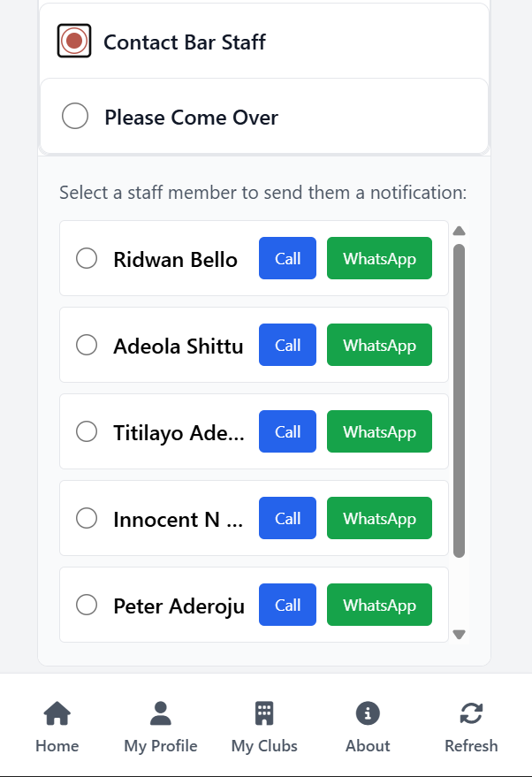Open WhatsApp chat with Adeola Shittu
The image size is (532, 777).
pos(379,345)
